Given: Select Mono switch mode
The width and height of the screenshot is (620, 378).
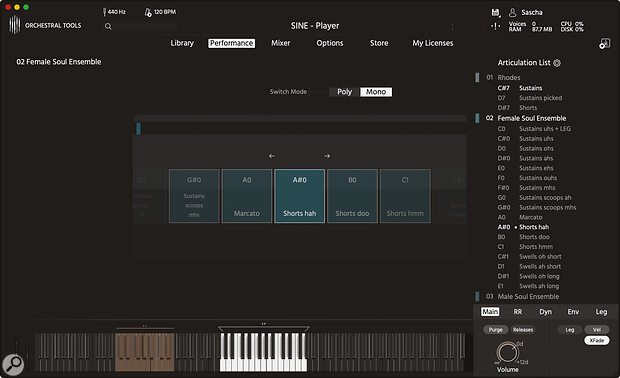Looking at the screenshot, I should [x=376, y=92].
